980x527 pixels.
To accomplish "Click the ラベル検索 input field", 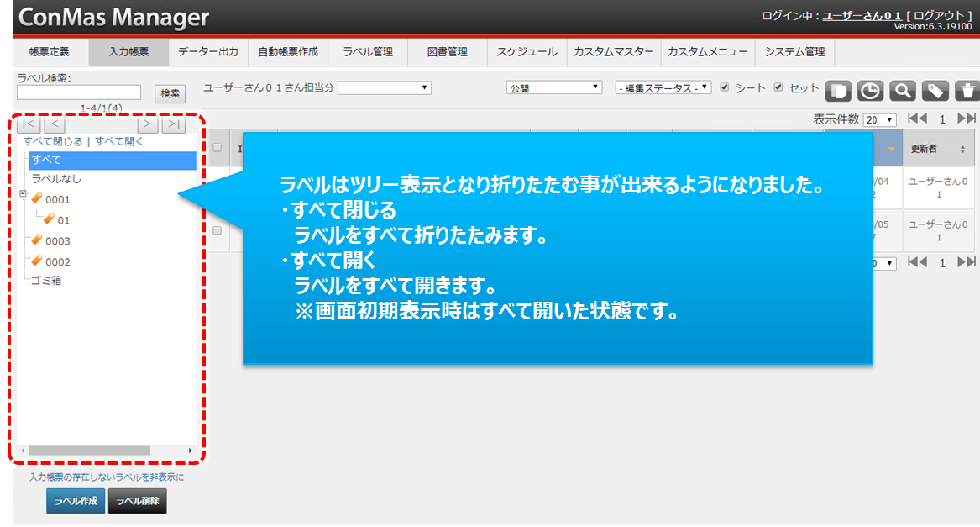I will [x=79, y=92].
